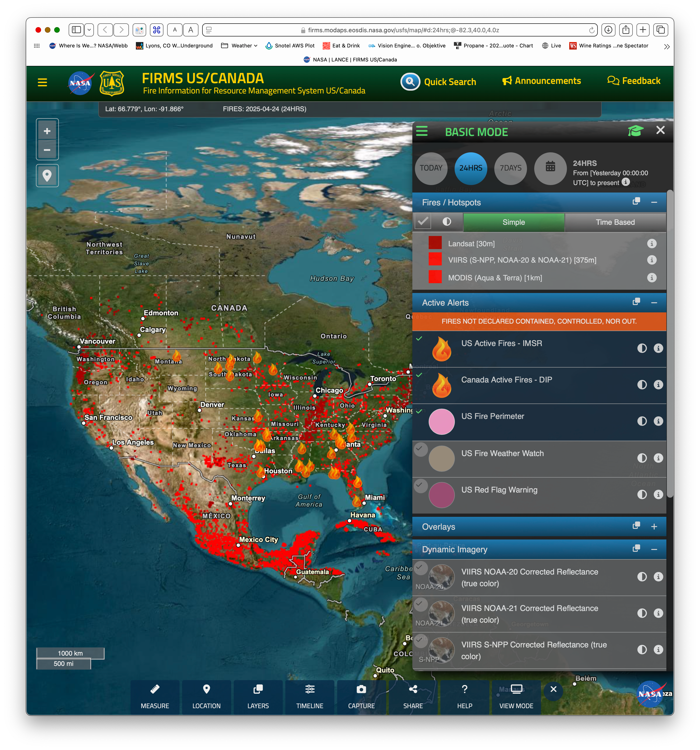Open the Share tool
The height and width of the screenshot is (750, 700).
(413, 697)
